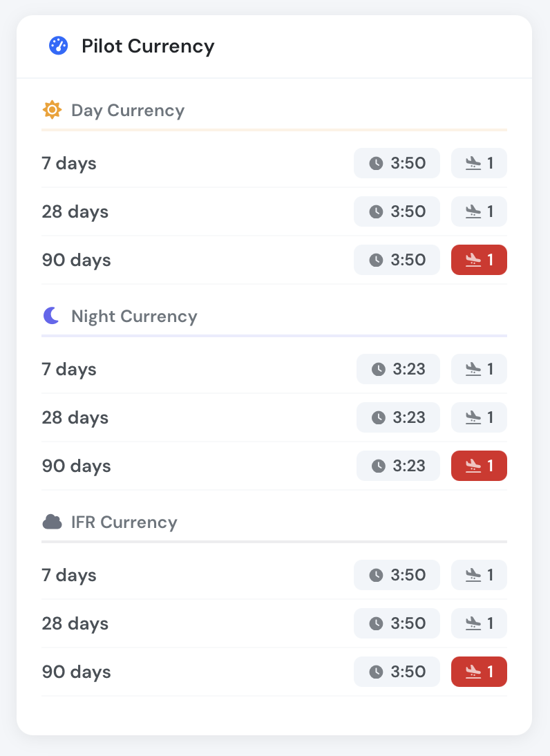Viewport: 550px width, 756px height.
Task: Click the 3:23 hours badge in Night 7 days
Action: tap(398, 369)
